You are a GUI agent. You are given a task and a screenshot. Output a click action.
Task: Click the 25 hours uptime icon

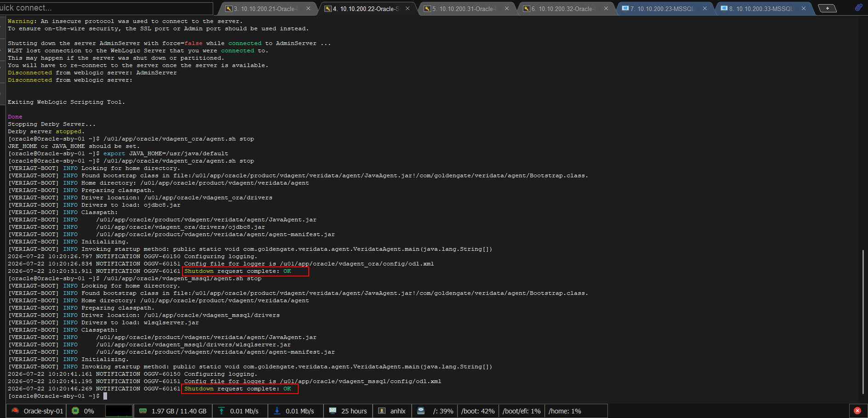tap(333, 411)
